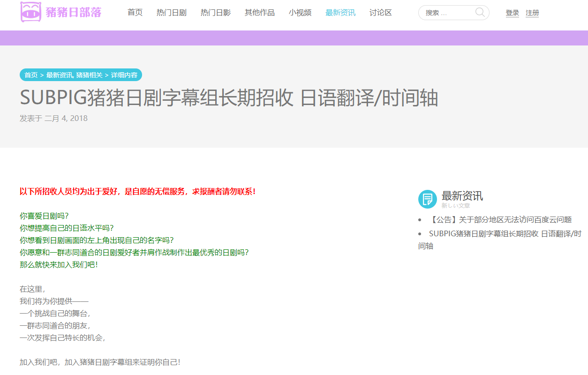Click 详细内容 in the breadcrumb
Viewport: 588px width, 375px height.
(124, 75)
